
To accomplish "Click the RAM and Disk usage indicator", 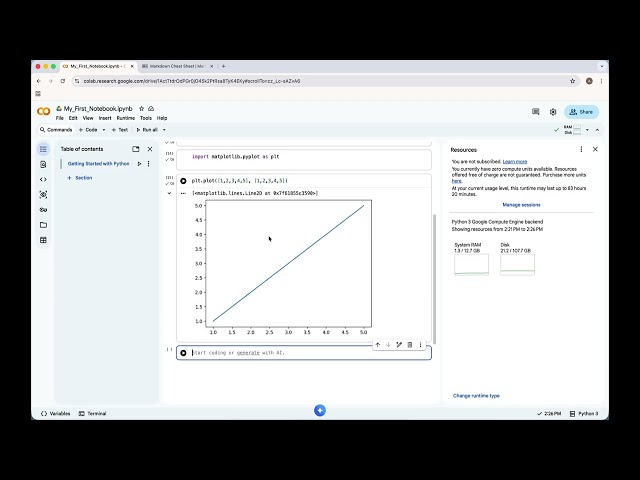I will [x=572, y=130].
